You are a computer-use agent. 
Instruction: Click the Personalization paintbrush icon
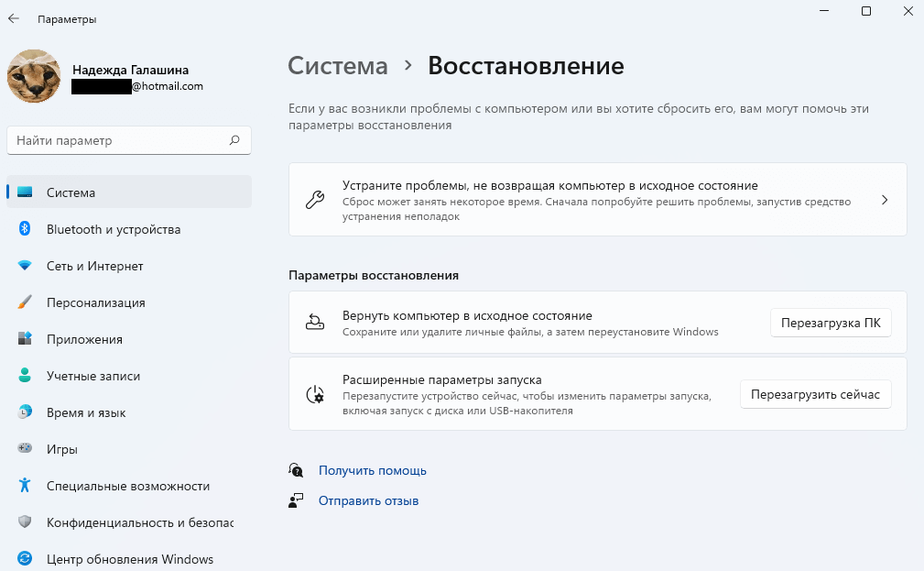click(26, 302)
